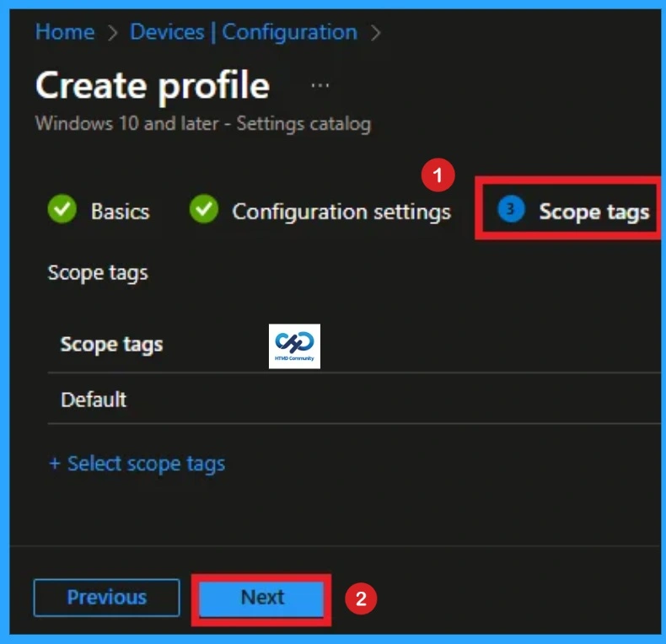Switch to the Basics step

[x=121, y=211]
